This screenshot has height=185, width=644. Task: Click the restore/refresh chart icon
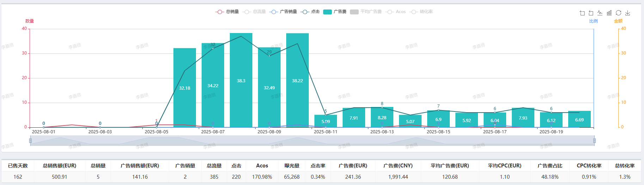coord(618,13)
